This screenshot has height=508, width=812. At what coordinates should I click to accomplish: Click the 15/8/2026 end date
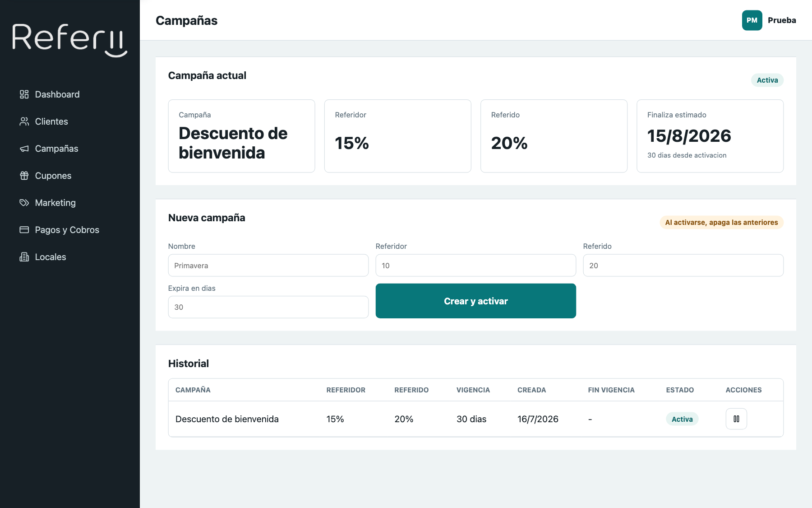pyautogui.click(x=689, y=136)
